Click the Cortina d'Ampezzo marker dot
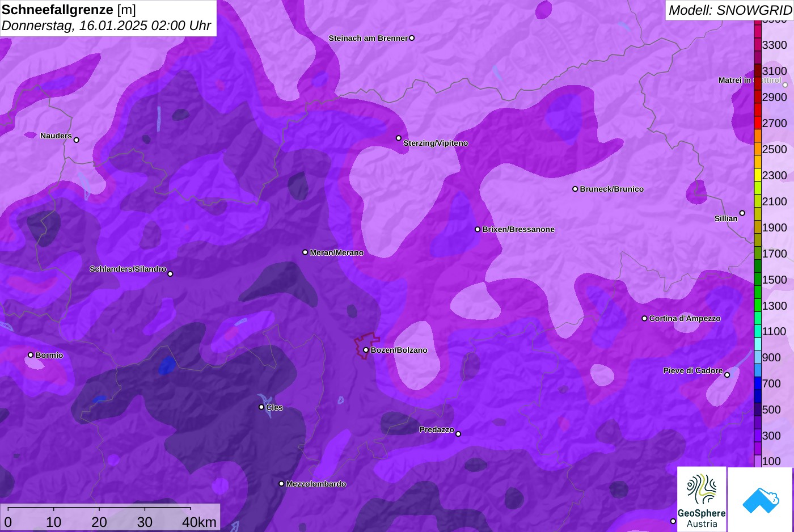The height and width of the screenshot is (532, 794). click(644, 318)
